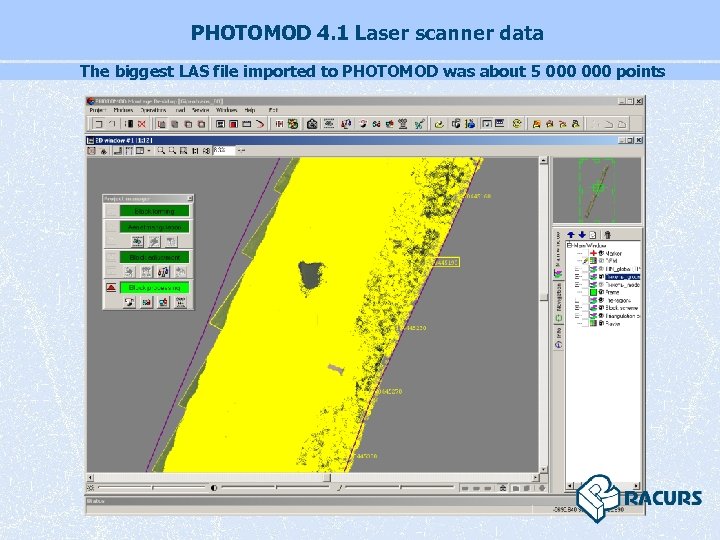Open the dropdown arrow next to layout icon

(x=149, y=151)
